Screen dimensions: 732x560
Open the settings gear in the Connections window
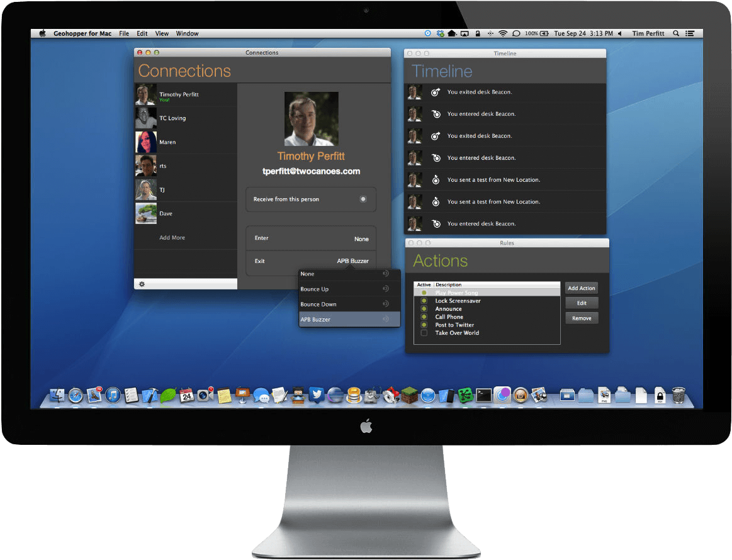click(x=142, y=284)
